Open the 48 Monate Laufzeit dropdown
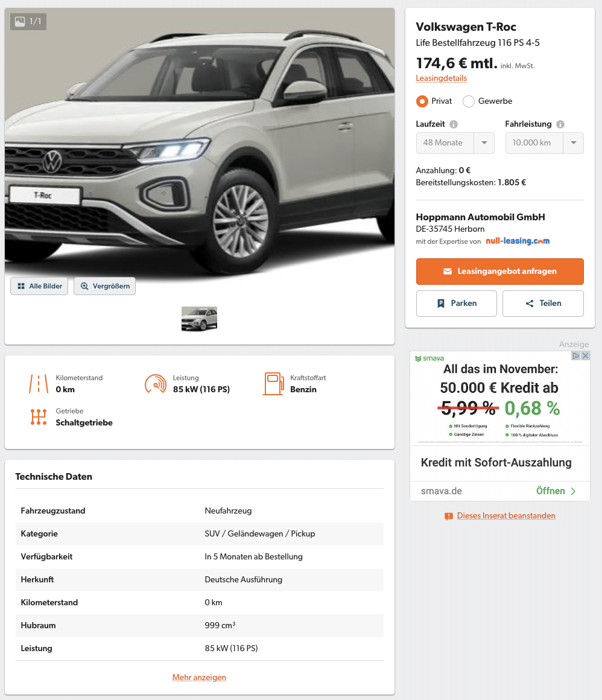 point(455,143)
